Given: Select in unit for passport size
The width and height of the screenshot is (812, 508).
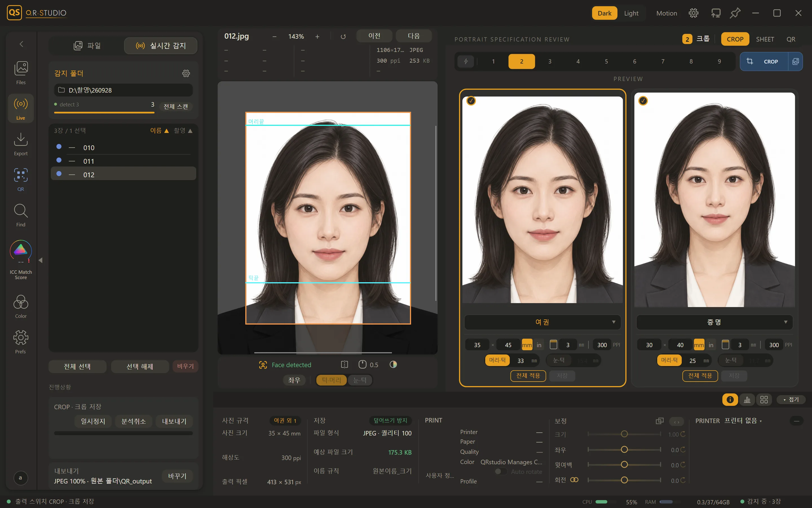Looking at the screenshot, I should pyautogui.click(x=539, y=345).
